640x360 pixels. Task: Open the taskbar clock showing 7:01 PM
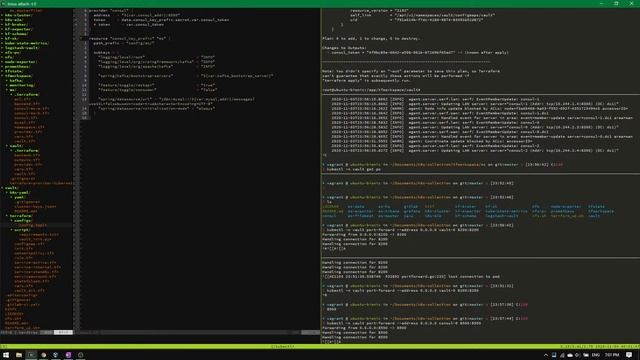tap(612, 355)
